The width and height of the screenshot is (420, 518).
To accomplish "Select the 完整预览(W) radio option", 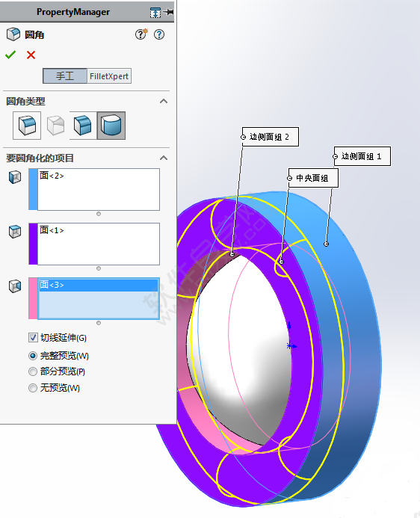I will (33, 356).
